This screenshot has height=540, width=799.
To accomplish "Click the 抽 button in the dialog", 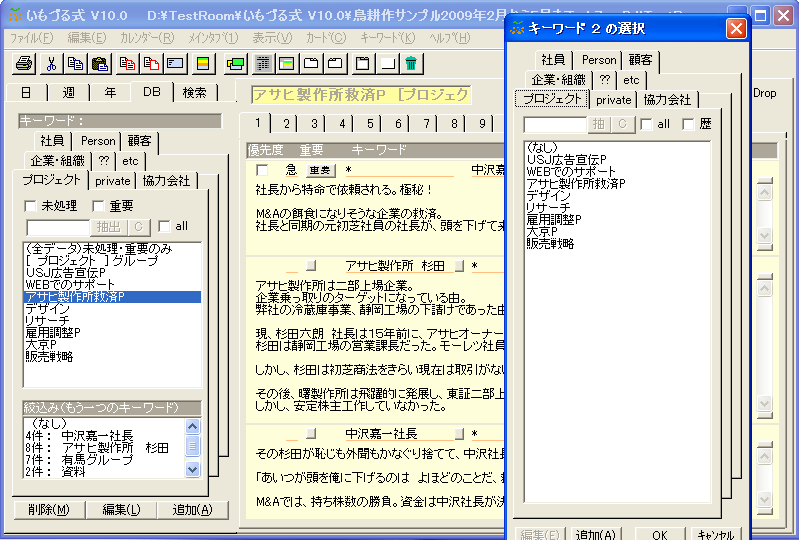I will pyautogui.click(x=599, y=124).
